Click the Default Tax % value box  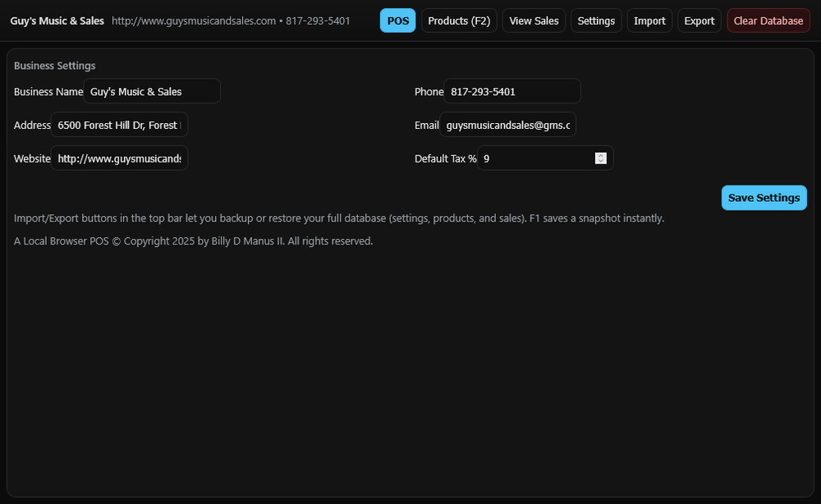pyautogui.click(x=534, y=158)
